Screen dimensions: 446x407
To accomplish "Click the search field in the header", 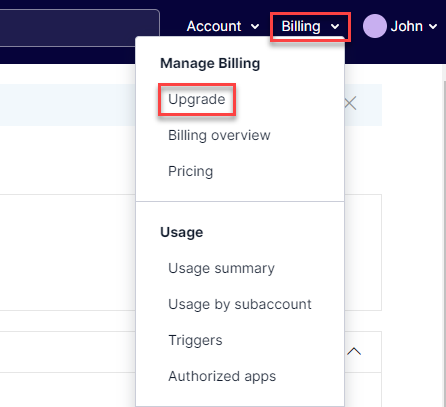I will click(x=80, y=28).
